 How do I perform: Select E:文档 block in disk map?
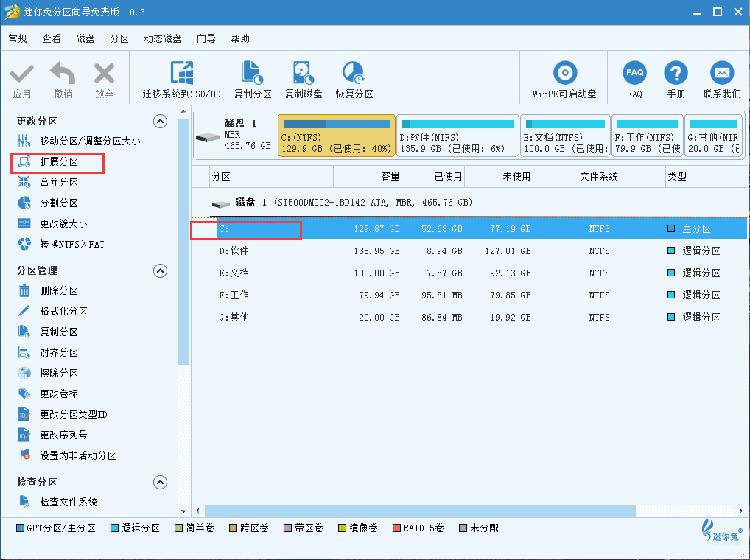click(x=565, y=136)
